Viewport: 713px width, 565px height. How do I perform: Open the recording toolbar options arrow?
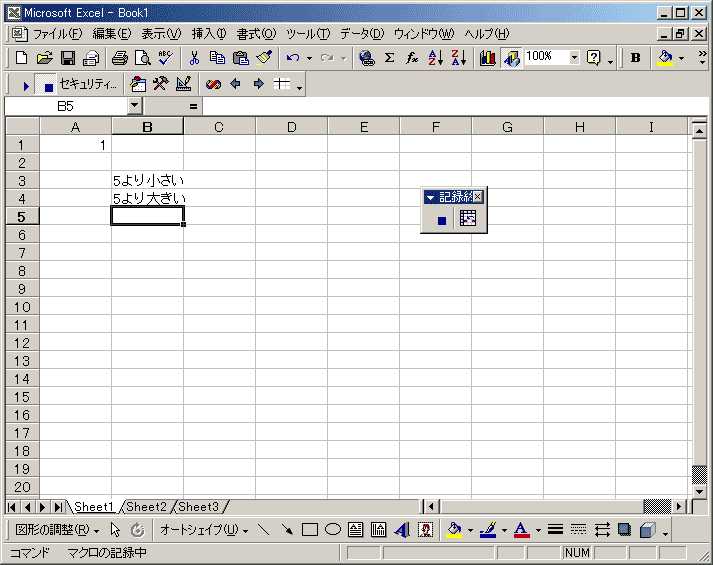(x=430, y=198)
